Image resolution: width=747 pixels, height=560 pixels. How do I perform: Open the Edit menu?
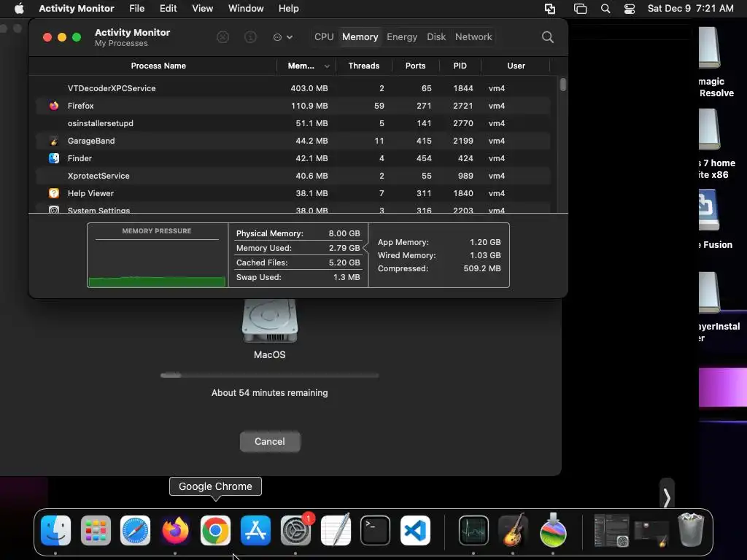[169, 9]
